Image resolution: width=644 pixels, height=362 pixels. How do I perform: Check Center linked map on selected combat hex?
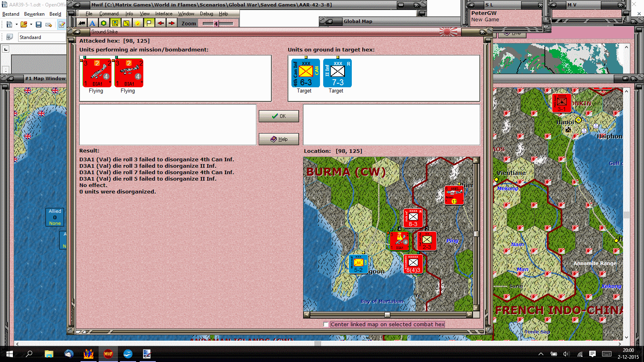click(x=326, y=325)
